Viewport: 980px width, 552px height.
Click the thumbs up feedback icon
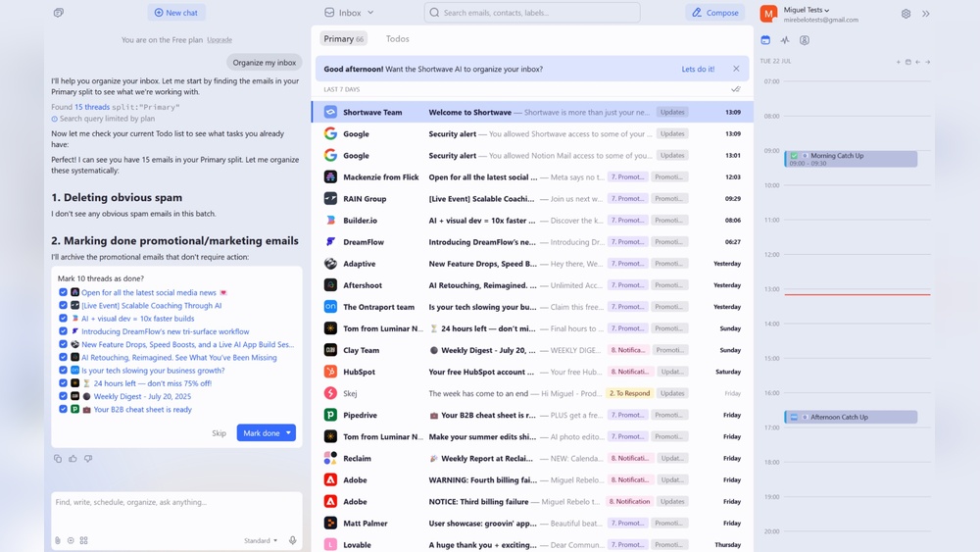point(73,459)
